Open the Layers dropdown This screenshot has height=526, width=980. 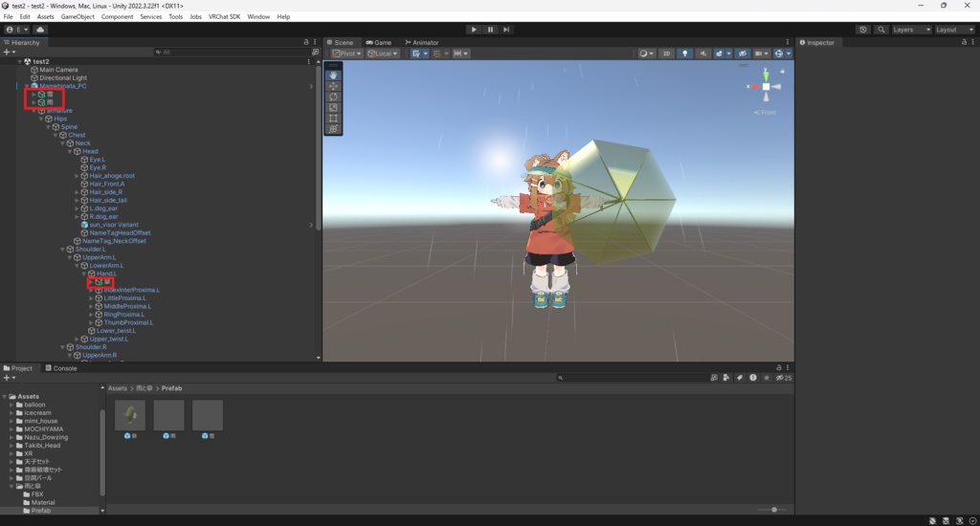tap(911, 30)
